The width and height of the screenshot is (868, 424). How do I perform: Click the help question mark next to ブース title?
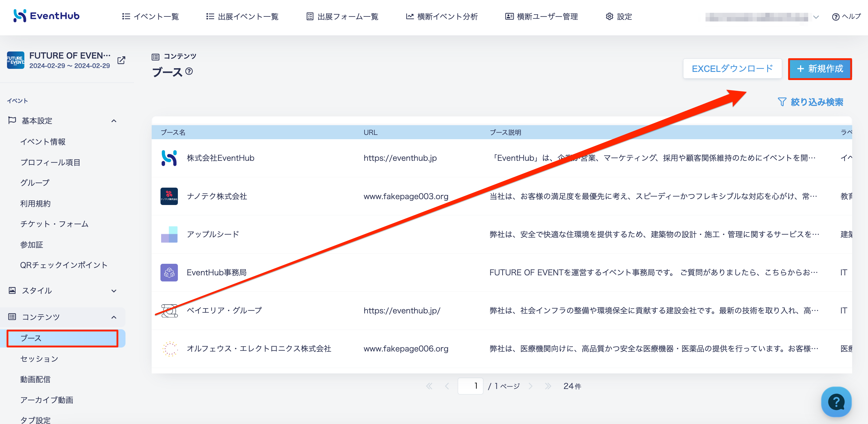189,71
